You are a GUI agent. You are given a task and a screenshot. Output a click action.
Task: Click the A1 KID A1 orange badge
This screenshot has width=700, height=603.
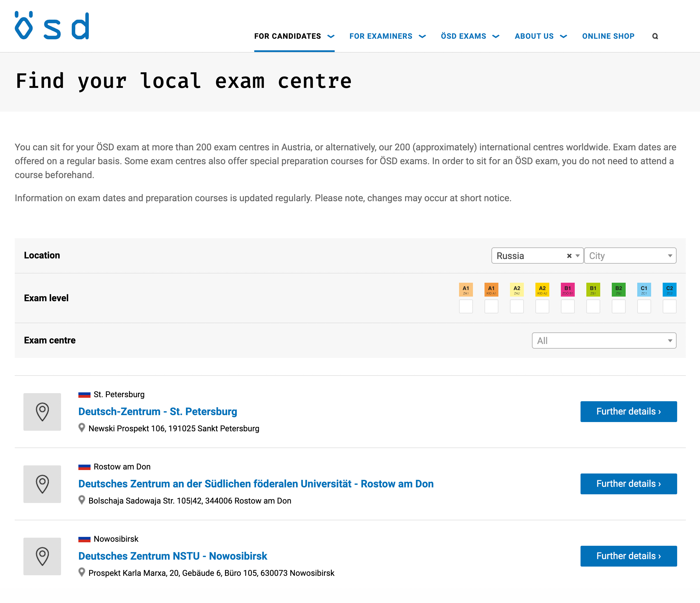(491, 289)
